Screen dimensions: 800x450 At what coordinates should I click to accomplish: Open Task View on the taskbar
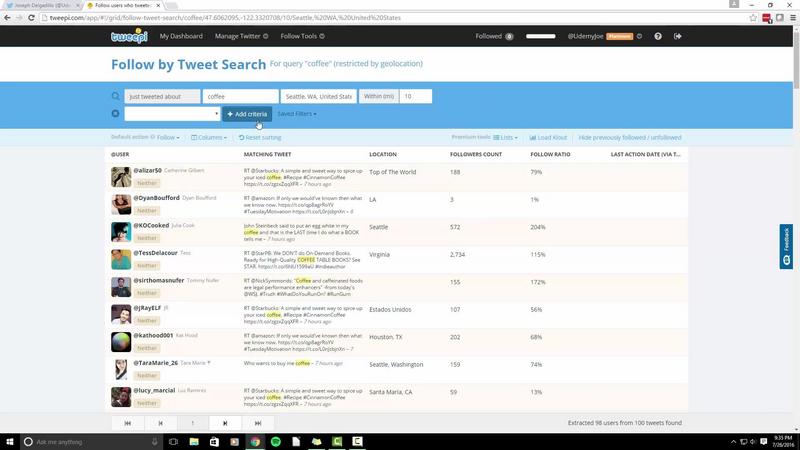click(173, 442)
